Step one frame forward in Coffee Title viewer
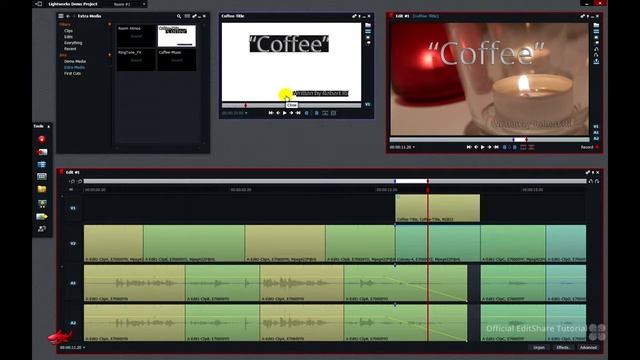 291,113
